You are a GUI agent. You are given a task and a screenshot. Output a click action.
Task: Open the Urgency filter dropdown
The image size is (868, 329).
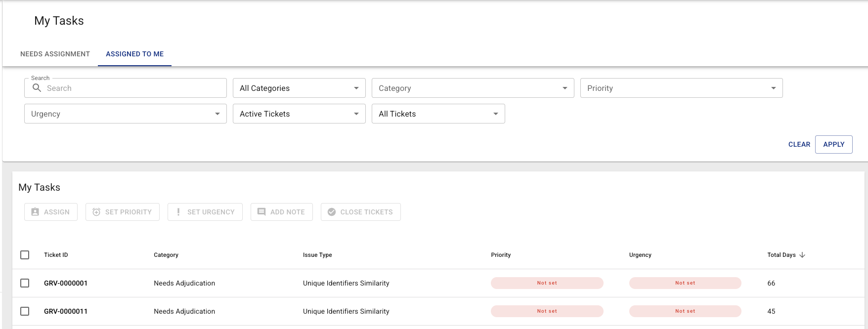126,114
